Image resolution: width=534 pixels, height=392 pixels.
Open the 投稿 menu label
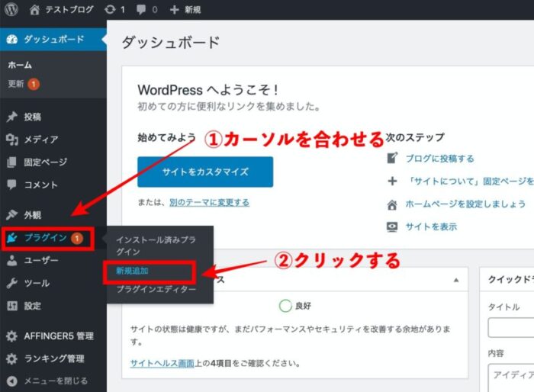32,117
